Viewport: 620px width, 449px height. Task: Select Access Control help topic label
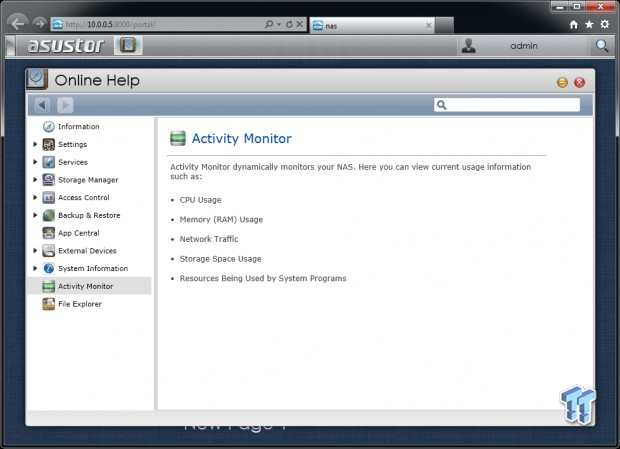pyautogui.click(x=84, y=197)
